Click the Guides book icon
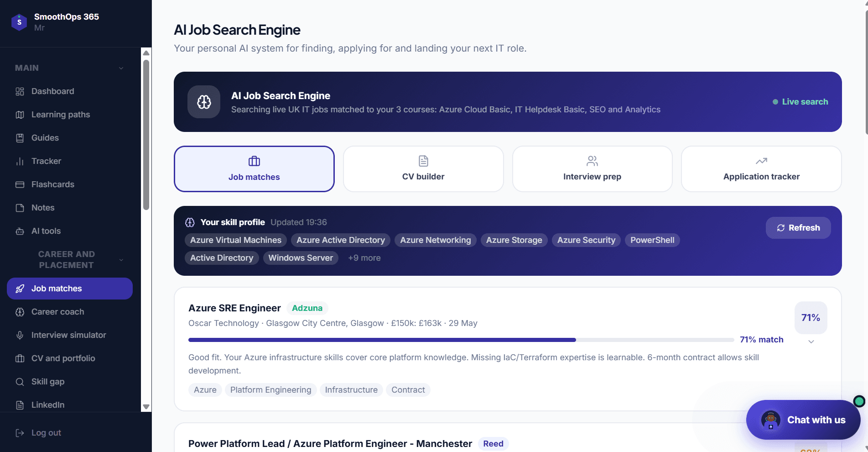The height and width of the screenshot is (452, 868). click(x=20, y=138)
